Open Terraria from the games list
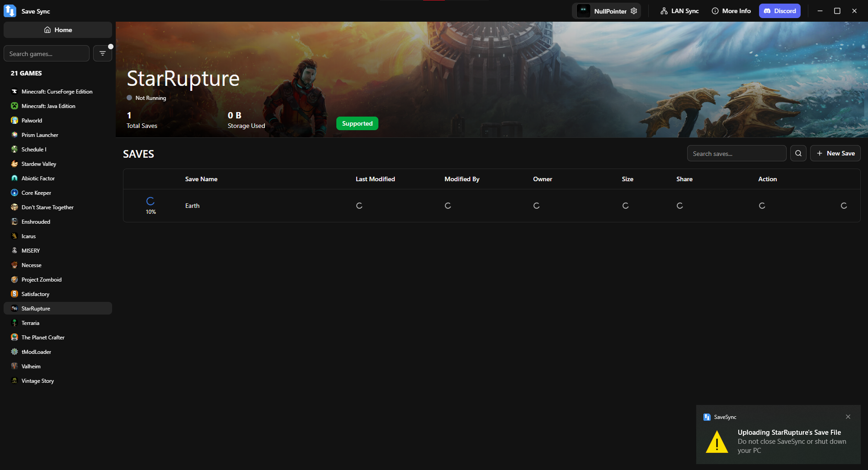This screenshot has width=868, height=470. pos(58,323)
